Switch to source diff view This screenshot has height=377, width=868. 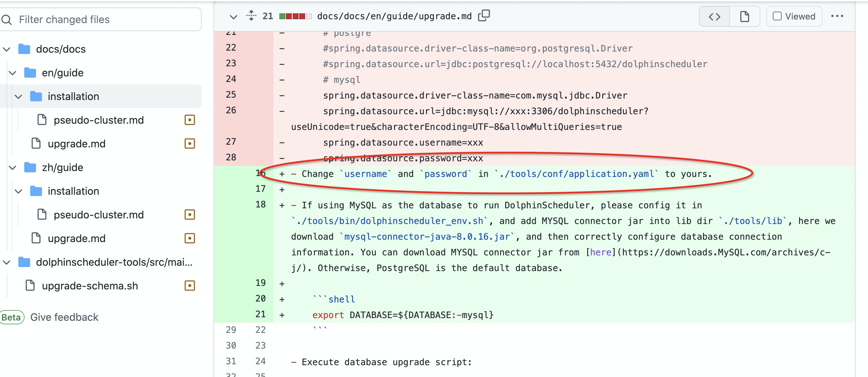714,17
